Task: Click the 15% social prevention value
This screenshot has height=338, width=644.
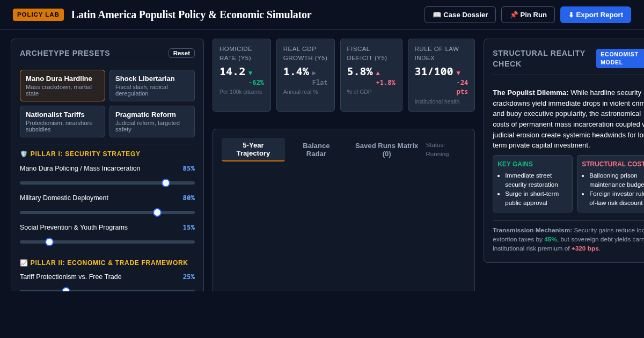Action: [188, 227]
